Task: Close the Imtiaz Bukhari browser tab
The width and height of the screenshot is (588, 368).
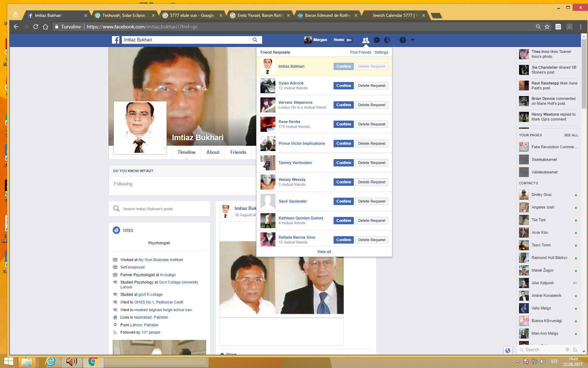Action: pos(86,15)
